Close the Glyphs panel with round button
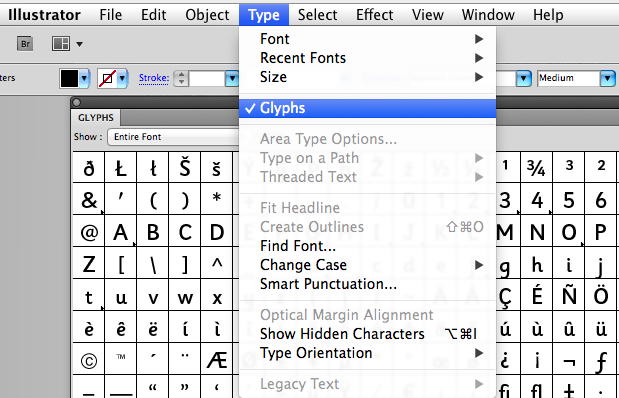The height and width of the screenshot is (398, 619). tap(77, 103)
